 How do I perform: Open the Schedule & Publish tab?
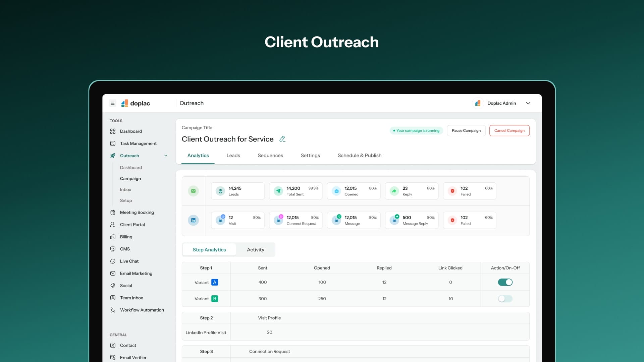(x=359, y=156)
